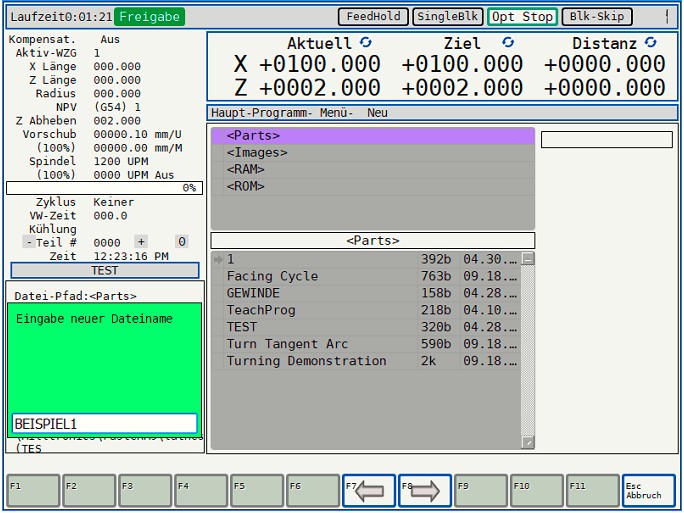Click the Datei-Pfad:<Parts> label
Viewport: 684px width, 513px height.
75,296
